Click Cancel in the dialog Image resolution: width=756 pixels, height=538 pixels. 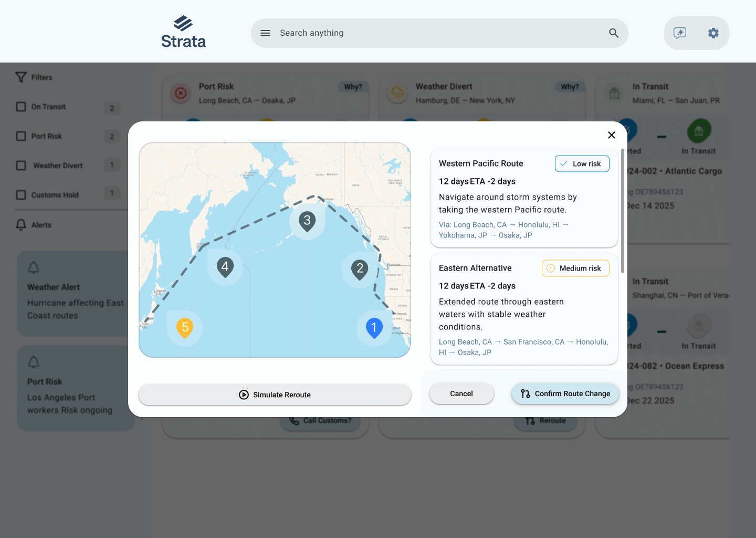tap(461, 394)
